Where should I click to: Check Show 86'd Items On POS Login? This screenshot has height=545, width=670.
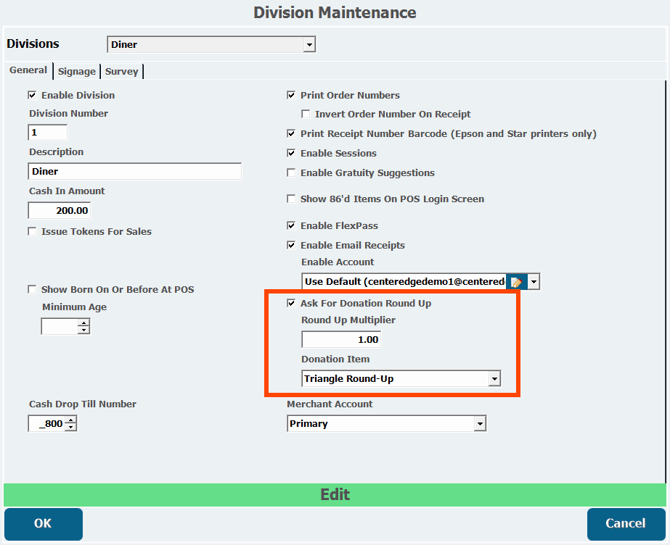click(292, 199)
